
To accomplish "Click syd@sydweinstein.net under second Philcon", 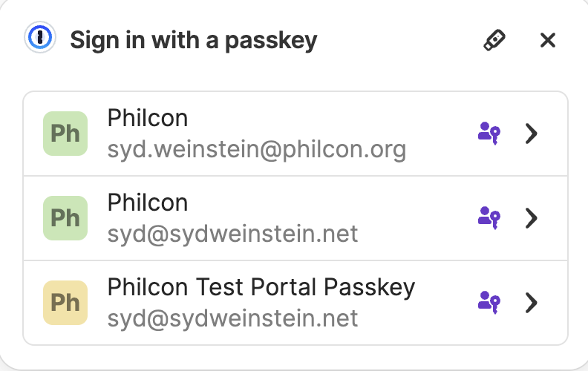I will point(232,234).
